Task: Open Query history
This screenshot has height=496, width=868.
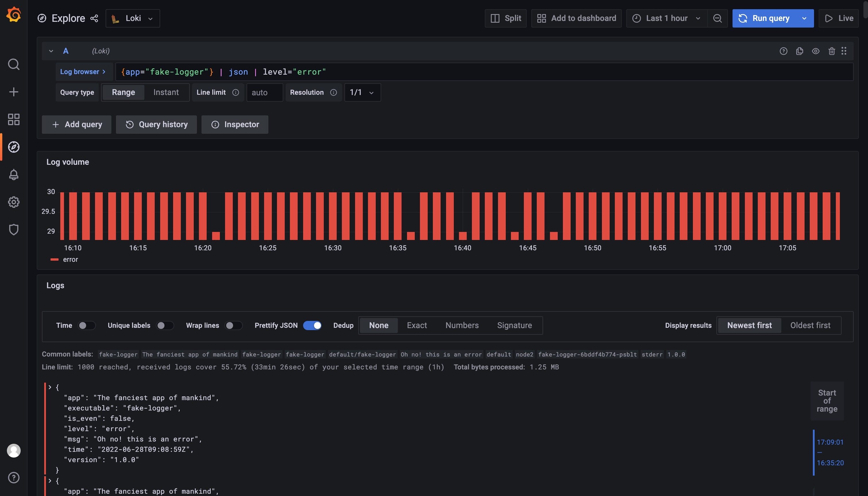Action: click(x=156, y=124)
